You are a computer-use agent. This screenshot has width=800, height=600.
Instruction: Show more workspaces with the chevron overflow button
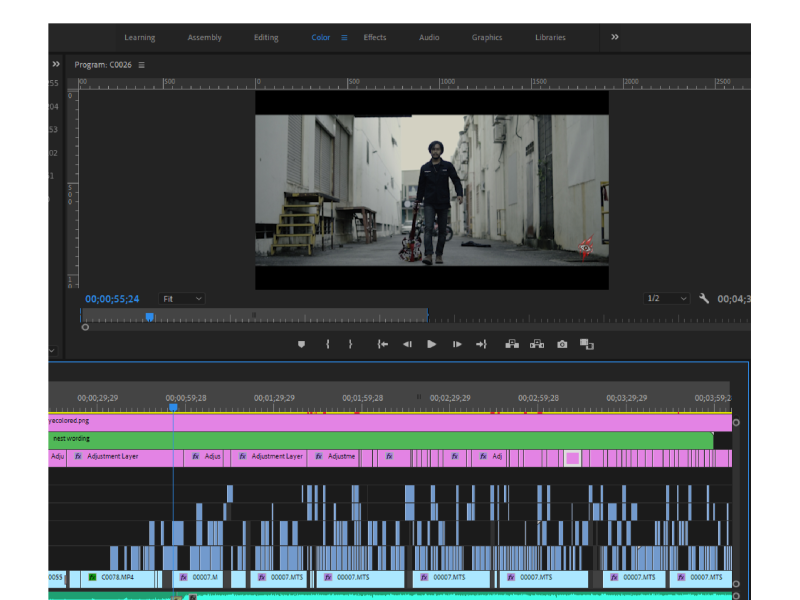pyautogui.click(x=614, y=37)
